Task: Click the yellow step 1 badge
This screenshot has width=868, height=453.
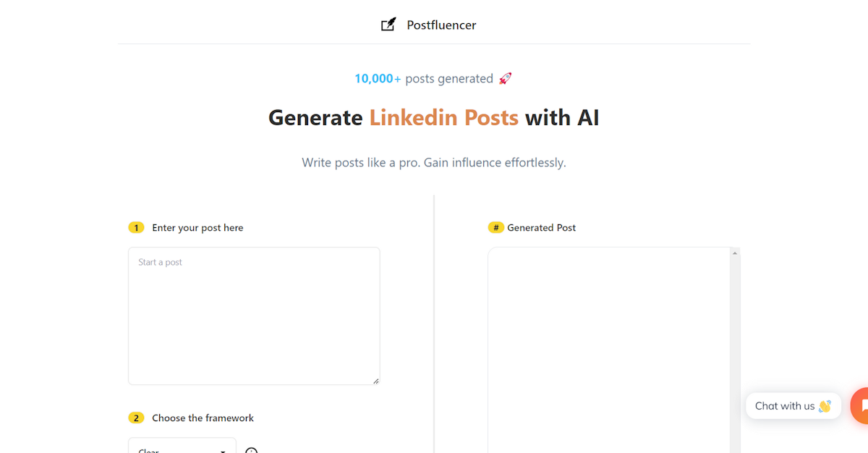Action: (x=137, y=227)
